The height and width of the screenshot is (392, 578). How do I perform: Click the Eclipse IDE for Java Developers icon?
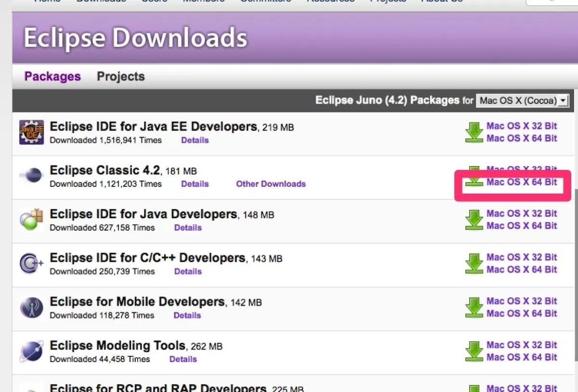pyautogui.click(x=31, y=220)
